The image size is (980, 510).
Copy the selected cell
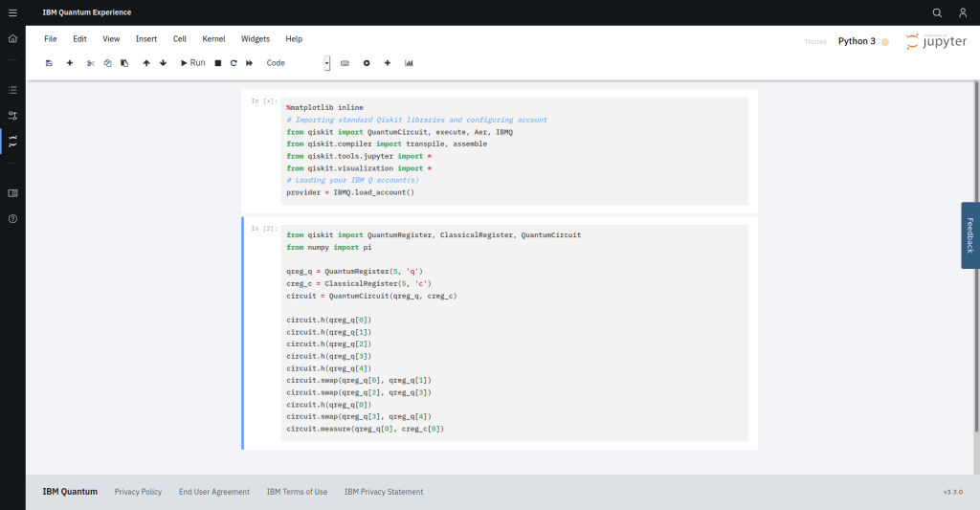click(107, 63)
